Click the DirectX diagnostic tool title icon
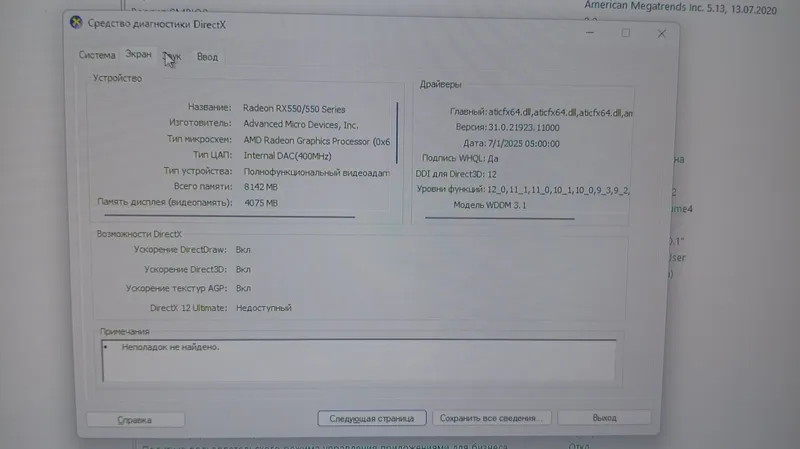 [x=76, y=22]
